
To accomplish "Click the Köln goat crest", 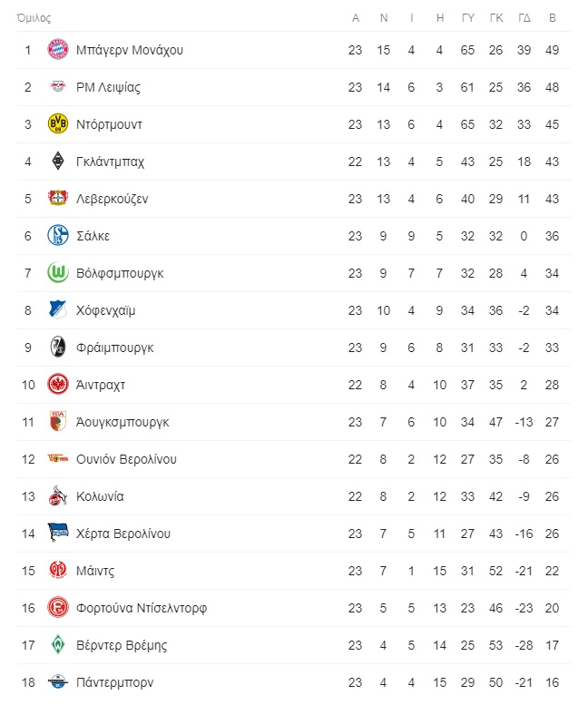I will (x=58, y=496).
